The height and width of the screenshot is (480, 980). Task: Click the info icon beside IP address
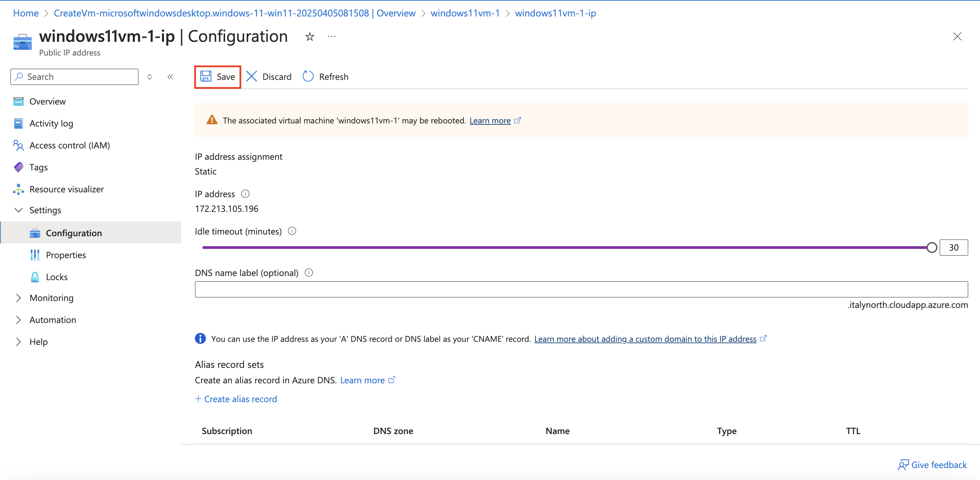(245, 194)
